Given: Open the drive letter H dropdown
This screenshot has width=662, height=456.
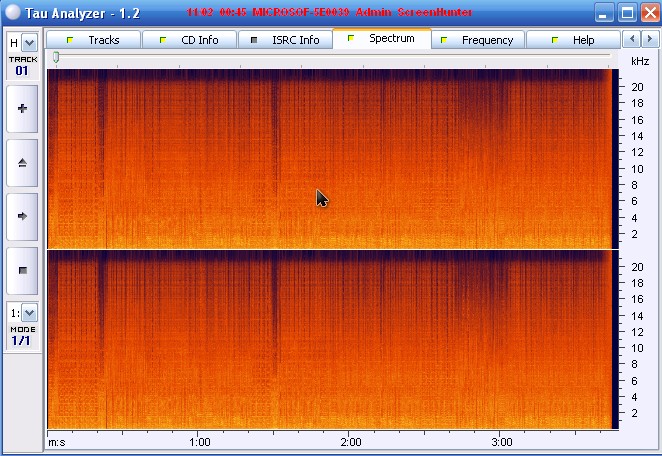Looking at the screenshot, I should (28, 43).
